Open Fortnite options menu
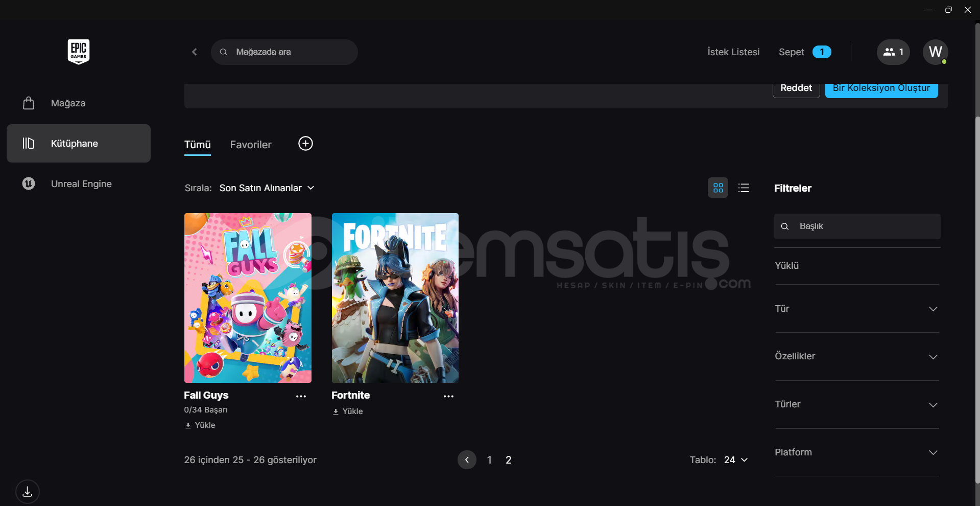The image size is (980, 506). 448,396
